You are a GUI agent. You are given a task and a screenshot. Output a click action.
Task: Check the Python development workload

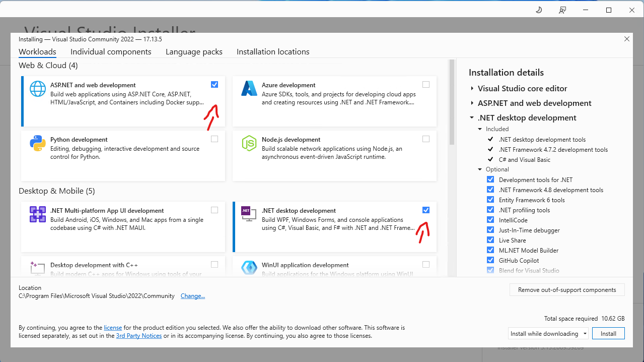click(214, 139)
